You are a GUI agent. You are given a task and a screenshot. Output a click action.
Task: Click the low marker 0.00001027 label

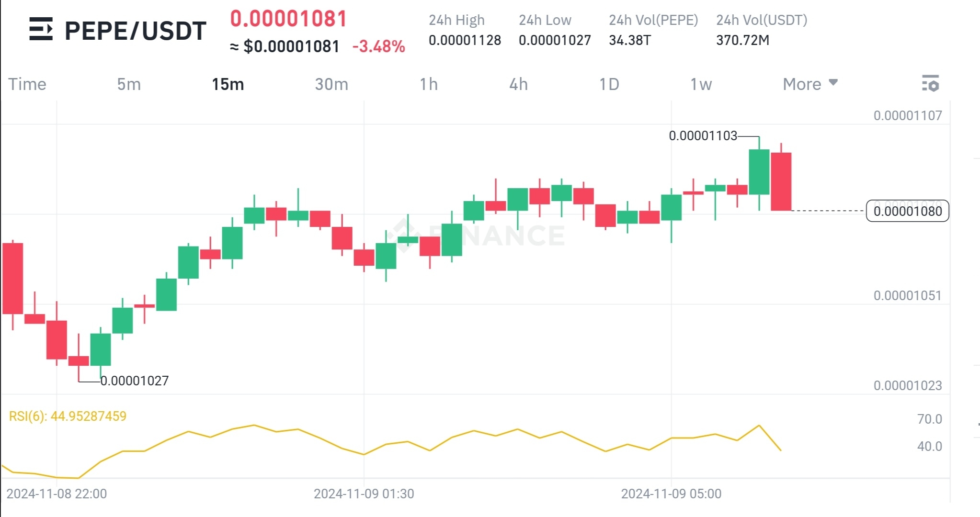click(134, 381)
